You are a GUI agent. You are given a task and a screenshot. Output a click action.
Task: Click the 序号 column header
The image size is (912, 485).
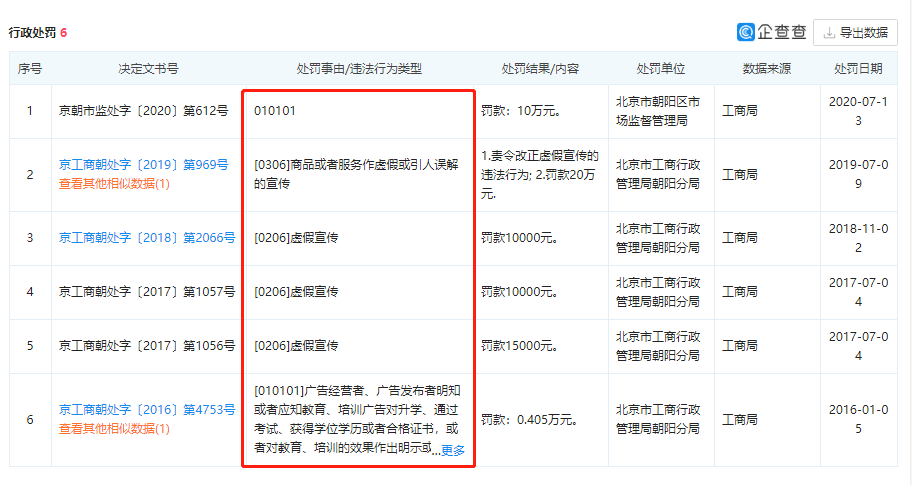(x=30, y=69)
